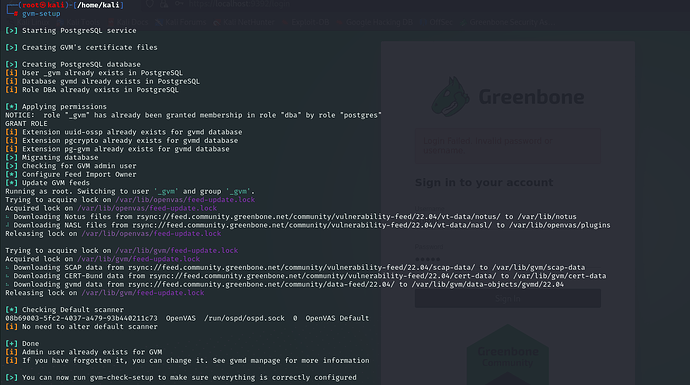690x385 pixels.
Task: Click the Greenbone dog logo
Action: tap(451, 97)
